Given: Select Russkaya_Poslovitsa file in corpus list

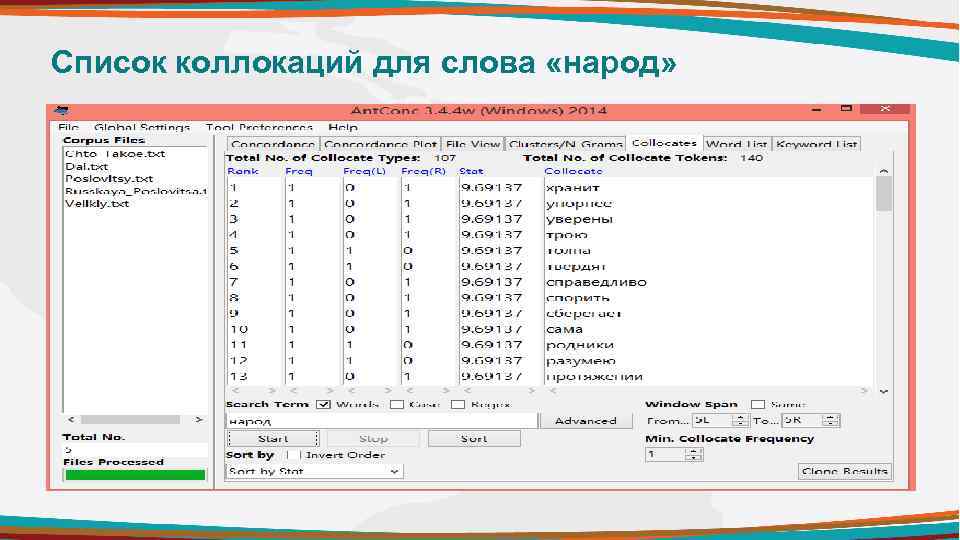Looking at the screenshot, I should (x=135, y=191).
